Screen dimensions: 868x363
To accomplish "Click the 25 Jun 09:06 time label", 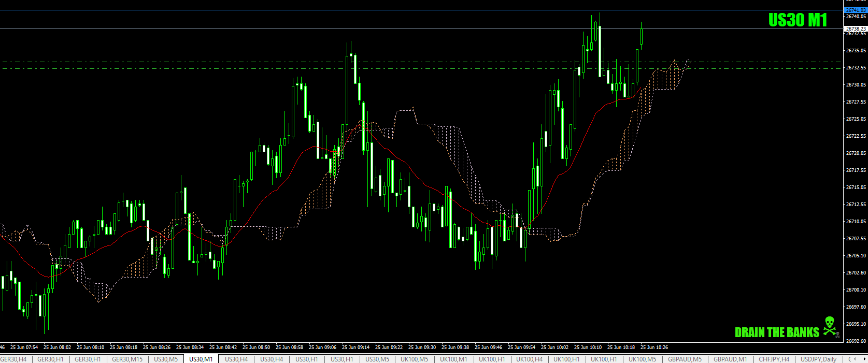I will pyautogui.click(x=322, y=347).
